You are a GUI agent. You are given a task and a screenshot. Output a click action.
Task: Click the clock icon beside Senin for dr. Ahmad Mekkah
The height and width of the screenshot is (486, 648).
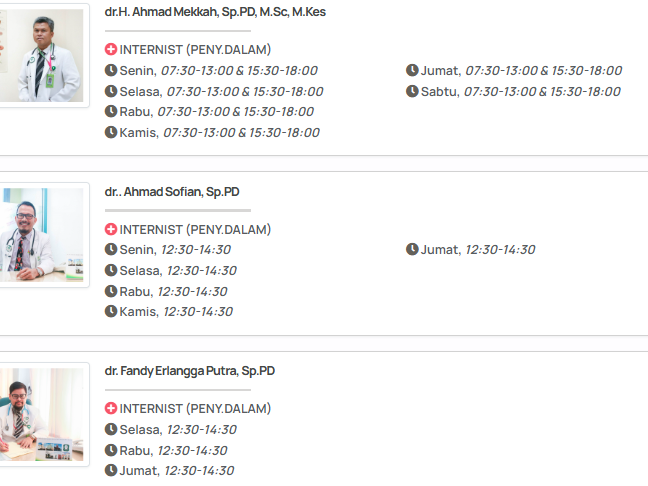(111, 70)
